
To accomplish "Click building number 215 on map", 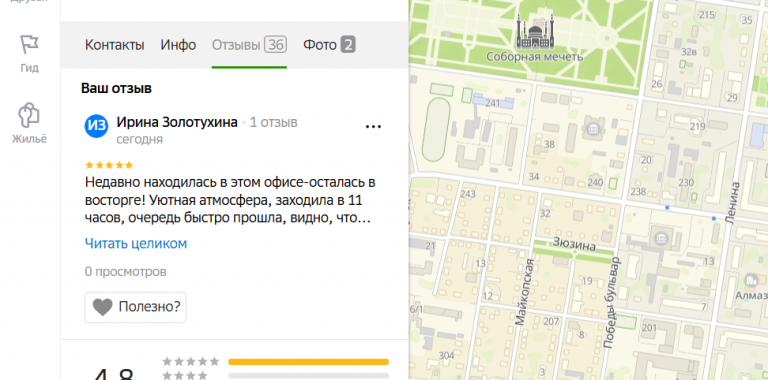I will pyautogui.click(x=707, y=15).
